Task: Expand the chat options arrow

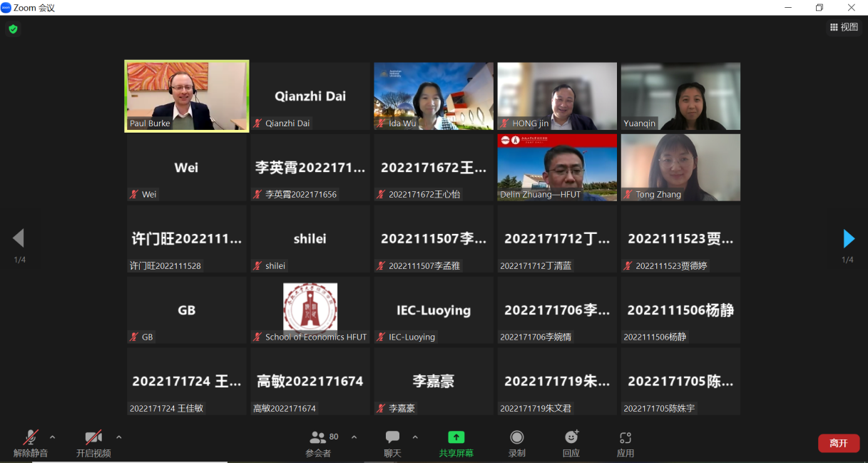Action: [415, 437]
